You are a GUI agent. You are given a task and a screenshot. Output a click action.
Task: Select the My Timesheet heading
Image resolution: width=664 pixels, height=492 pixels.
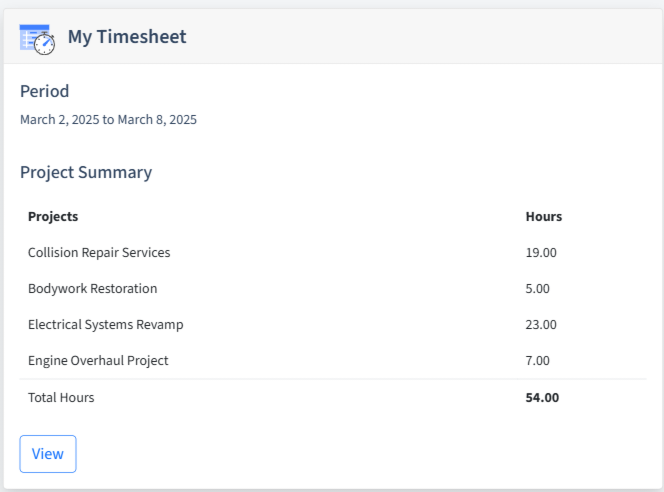pyautogui.click(x=127, y=37)
